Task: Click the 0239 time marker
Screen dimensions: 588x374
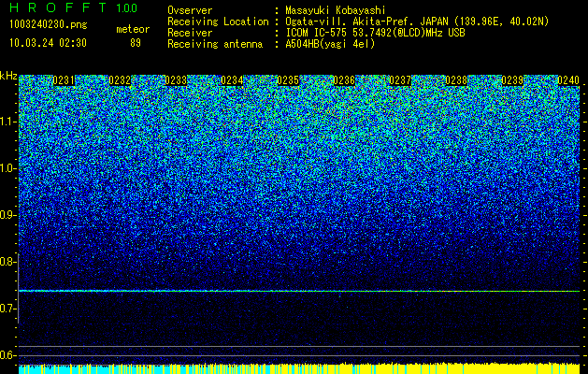Action: 512,80
